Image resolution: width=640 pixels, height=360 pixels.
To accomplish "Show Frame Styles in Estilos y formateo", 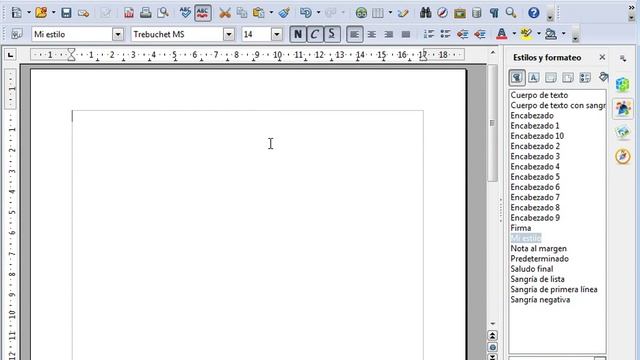I will [551, 78].
